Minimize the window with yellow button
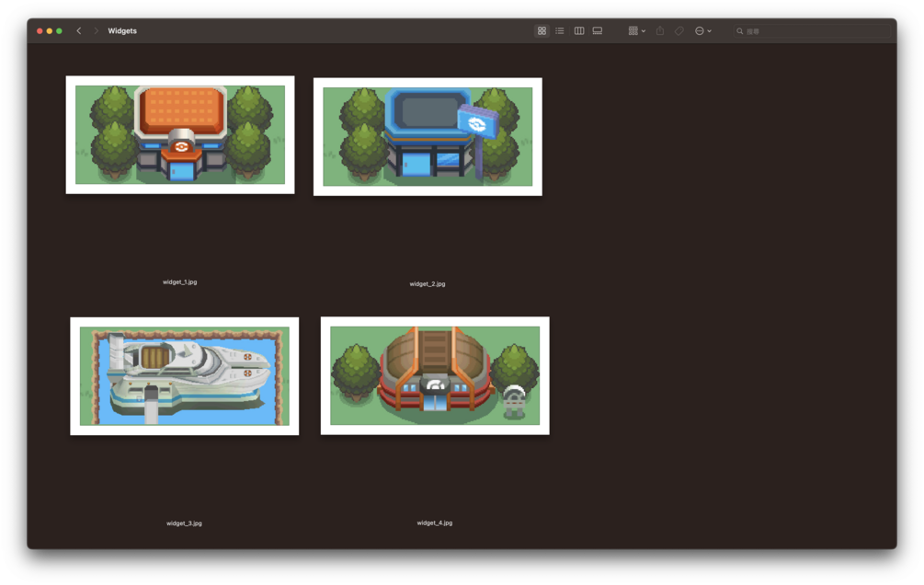Image resolution: width=924 pixels, height=585 pixels. coord(50,30)
